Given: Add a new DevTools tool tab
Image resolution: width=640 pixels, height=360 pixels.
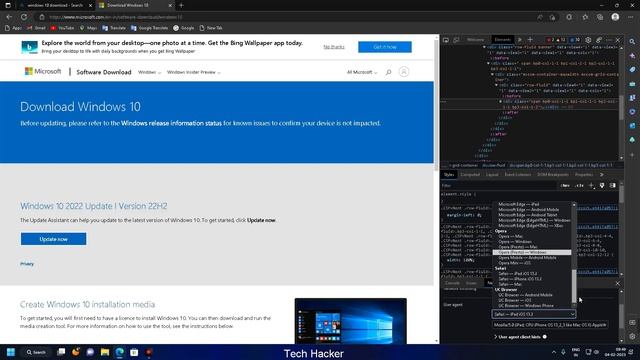Looking at the screenshot, I should coord(530,40).
